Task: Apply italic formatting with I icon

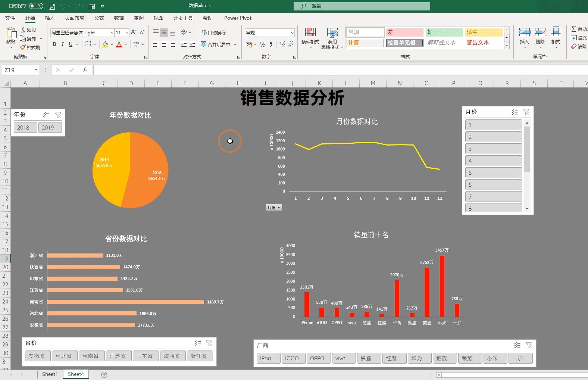Action: [x=62, y=44]
